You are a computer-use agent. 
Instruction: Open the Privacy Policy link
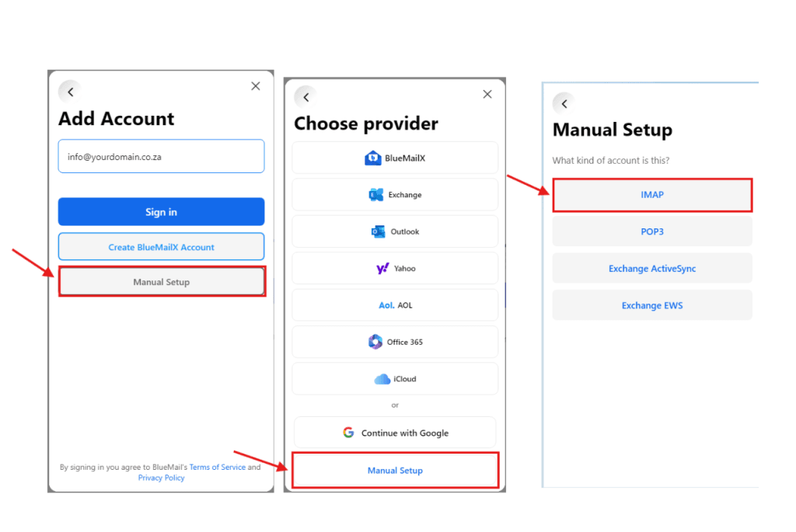pyautogui.click(x=161, y=478)
